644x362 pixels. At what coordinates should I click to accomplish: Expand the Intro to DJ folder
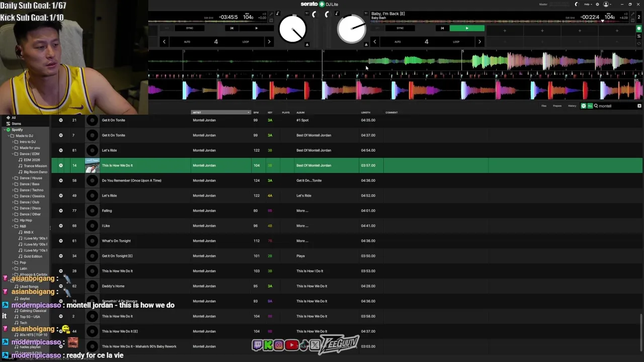[12, 142]
